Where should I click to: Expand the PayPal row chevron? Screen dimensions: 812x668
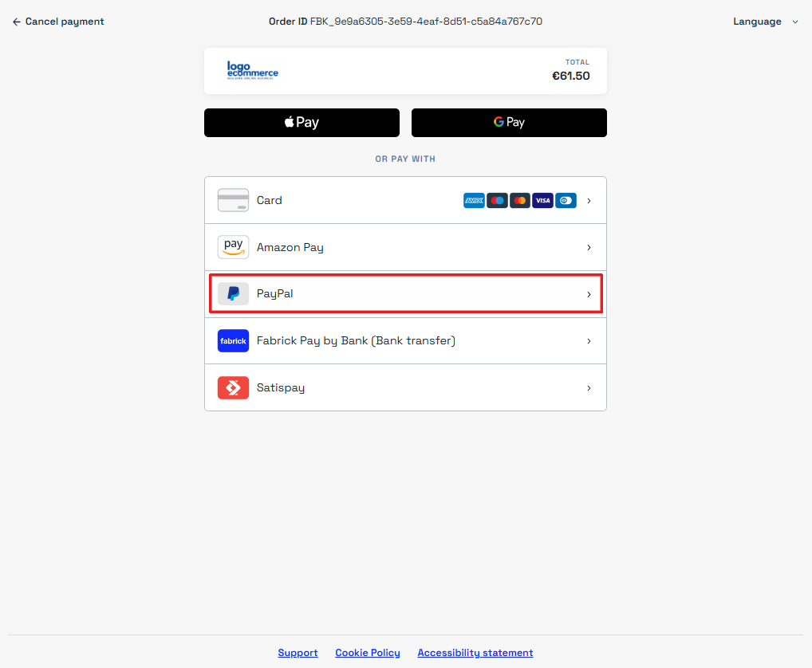coord(589,294)
